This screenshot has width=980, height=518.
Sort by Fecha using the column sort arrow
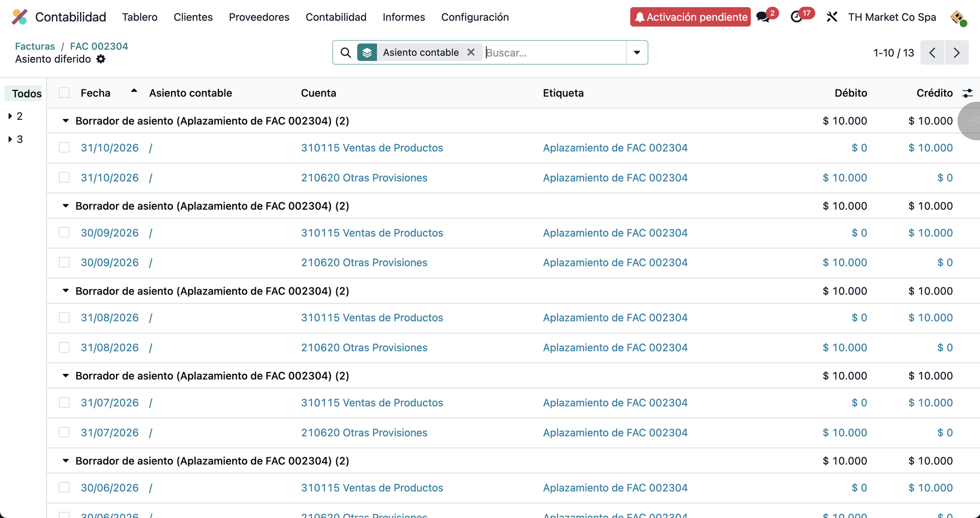pos(134,91)
